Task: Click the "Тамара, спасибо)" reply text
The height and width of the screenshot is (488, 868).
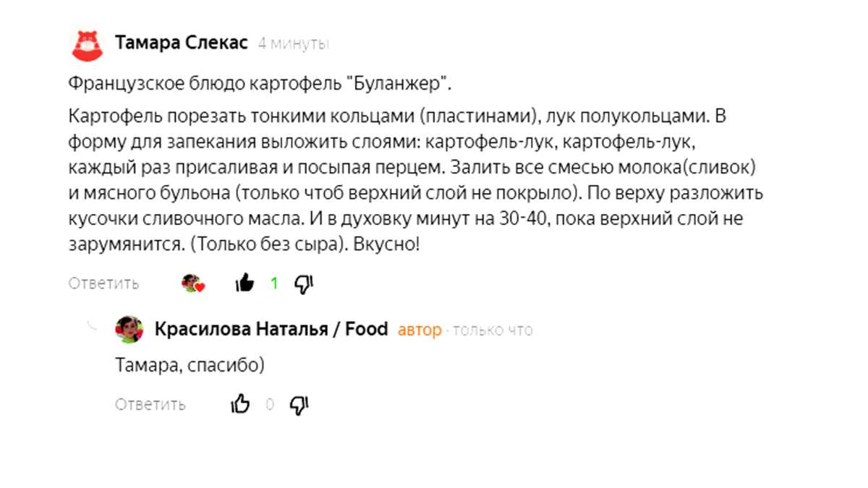Action: [190, 366]
